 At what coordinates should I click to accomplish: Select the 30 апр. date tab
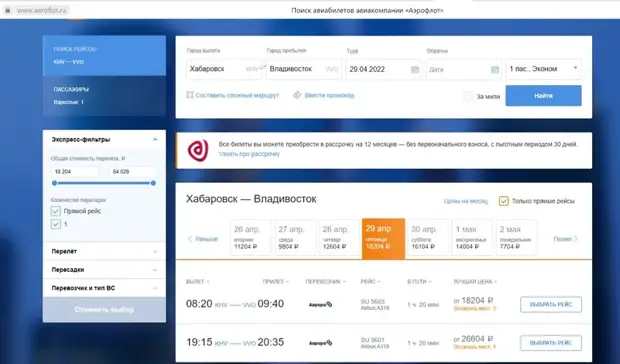click(428, 238)
